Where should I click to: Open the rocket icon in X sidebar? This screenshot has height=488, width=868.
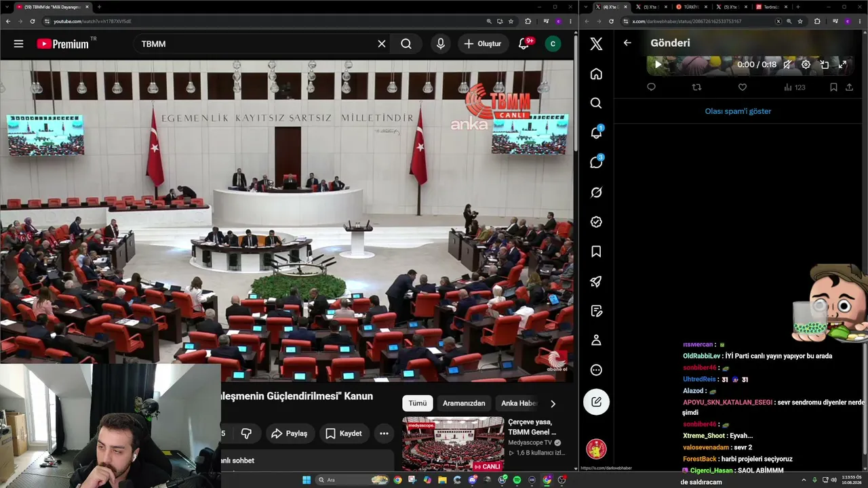596,281
